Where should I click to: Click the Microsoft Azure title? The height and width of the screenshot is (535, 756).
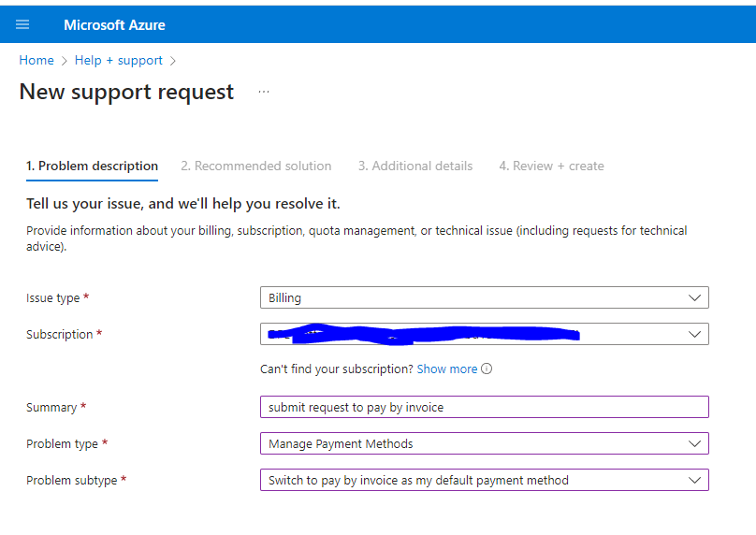click(x=114, y=25)
